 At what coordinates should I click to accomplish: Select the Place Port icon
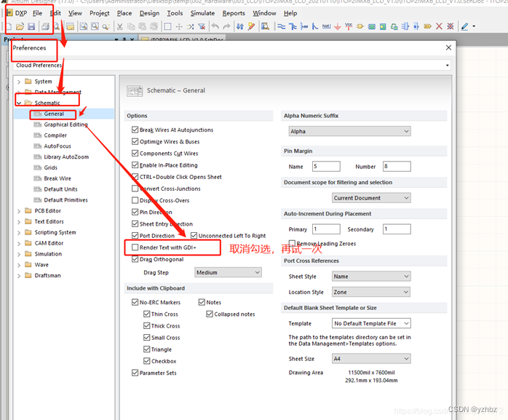(428, 26)
